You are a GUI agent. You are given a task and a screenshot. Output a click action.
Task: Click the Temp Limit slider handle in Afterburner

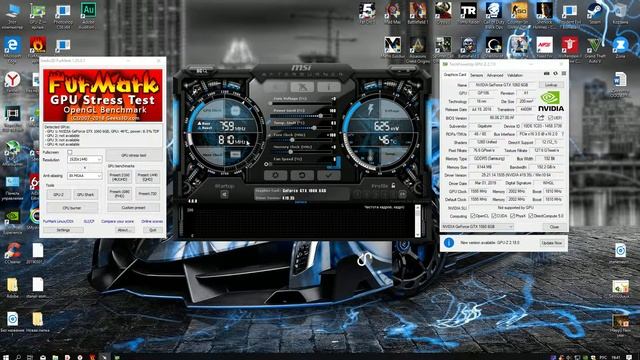click(314, 128)
